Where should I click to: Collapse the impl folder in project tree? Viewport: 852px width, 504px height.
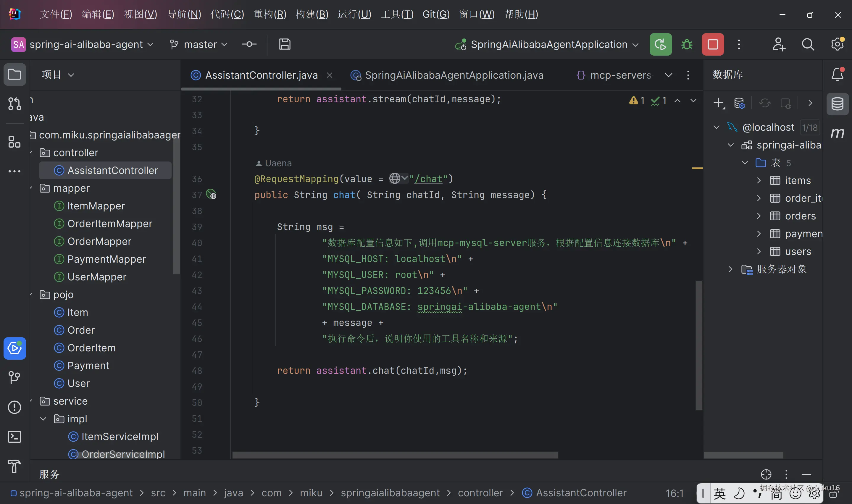tap(43, 419)
